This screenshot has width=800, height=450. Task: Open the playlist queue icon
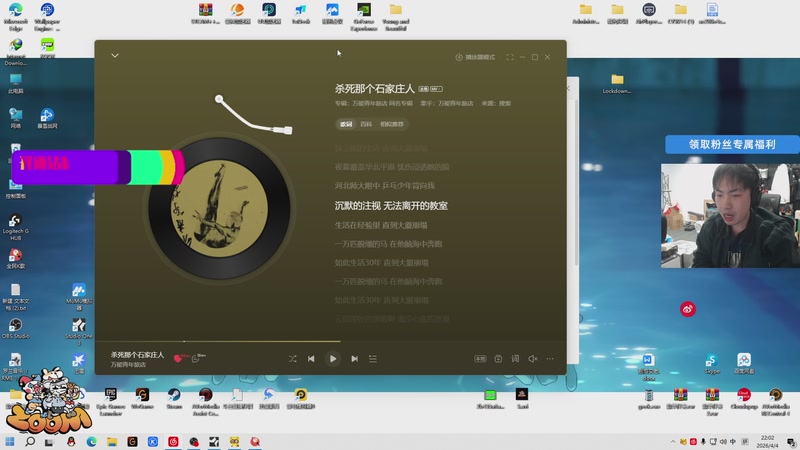click(x=373, y=359)
